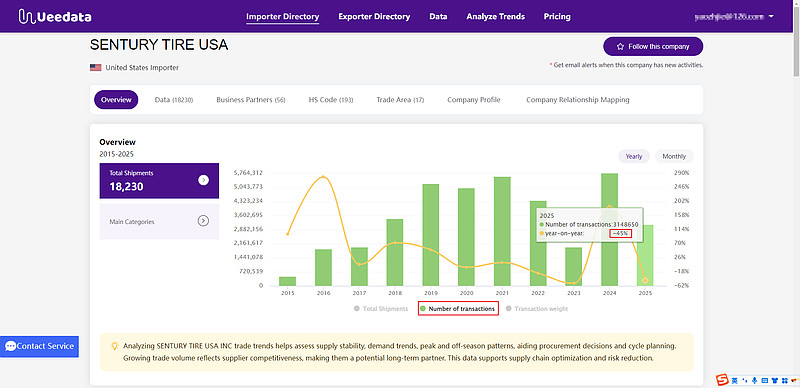Viewport: 800px width, 388px height.
Task: Click the Contact Service chat bubble icon
Action: pos(10,346)
